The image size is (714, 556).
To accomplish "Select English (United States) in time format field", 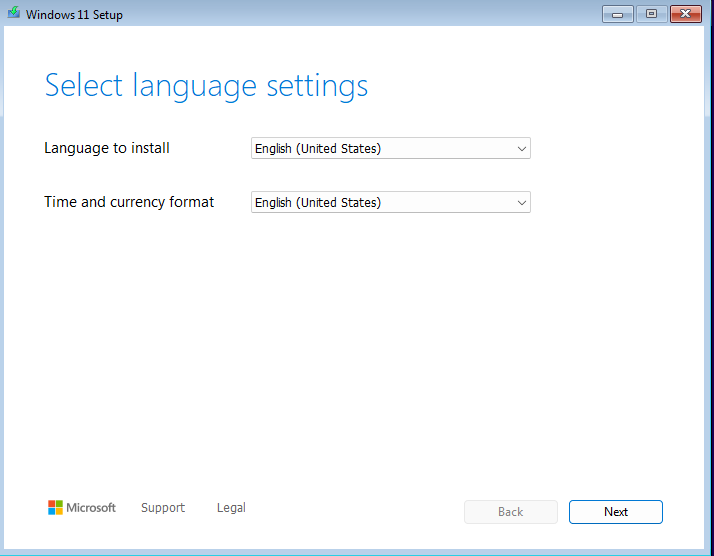I will (318, 203).
